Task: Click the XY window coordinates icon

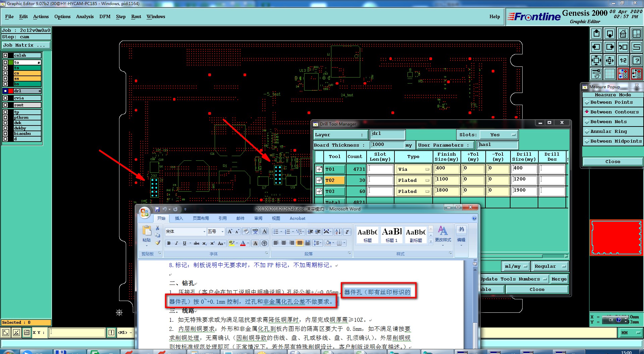Action: point(636,34)
